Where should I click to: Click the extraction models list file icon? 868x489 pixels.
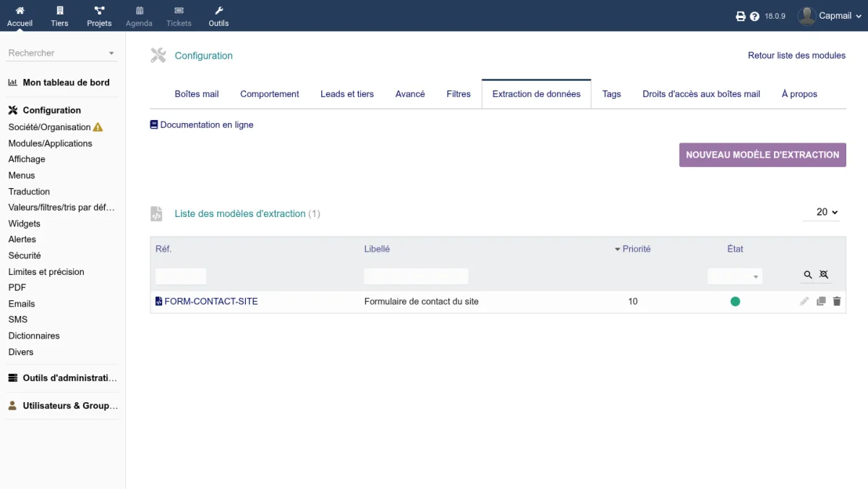pyautogui.click(x=156, y=213)
